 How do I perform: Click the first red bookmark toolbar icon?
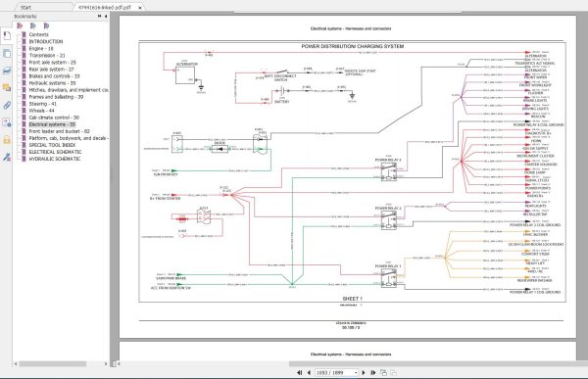click(21, 25)
